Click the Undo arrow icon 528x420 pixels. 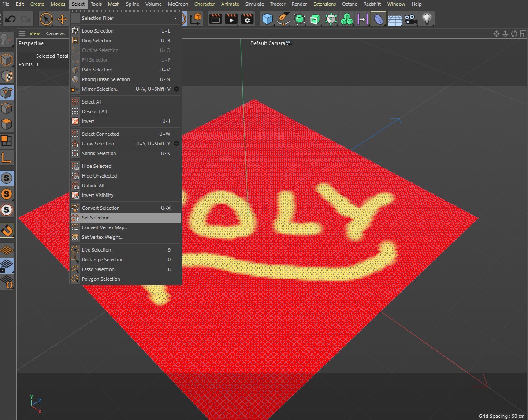click(x=11, y=19)
